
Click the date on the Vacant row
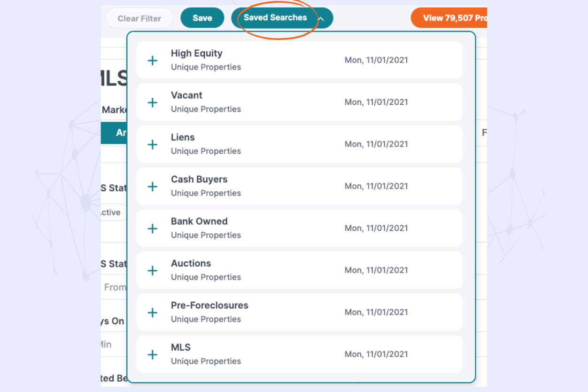376,102
